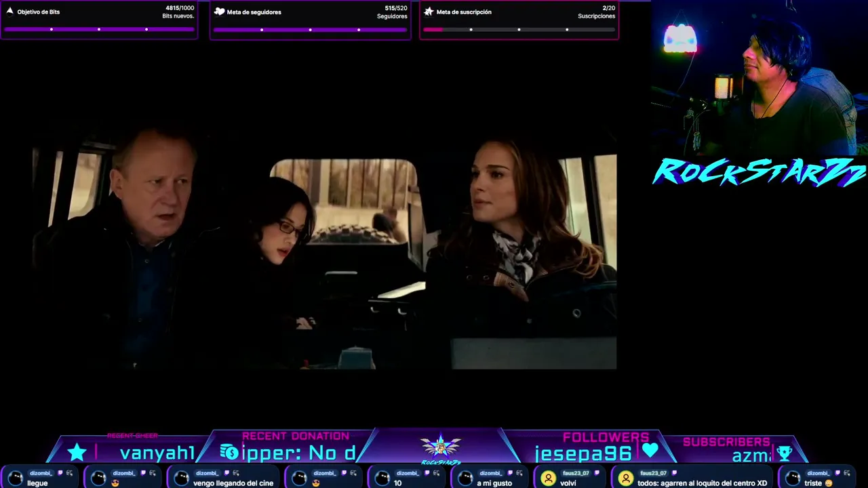The width and height of the screenshot is (868, 488).
Task: Click the '4815/1000' Bits counter
Action: tap(180, 8)
